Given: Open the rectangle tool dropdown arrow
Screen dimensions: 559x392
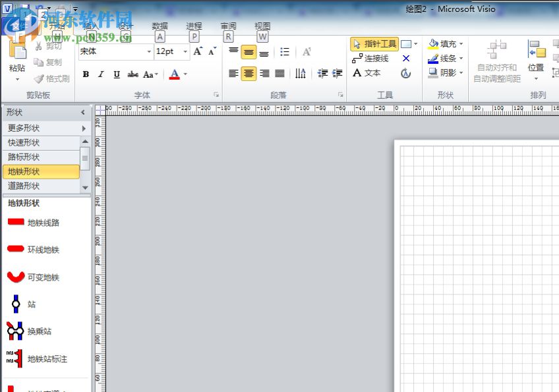Looking at the screenshot, I should (x=416, y=44).
